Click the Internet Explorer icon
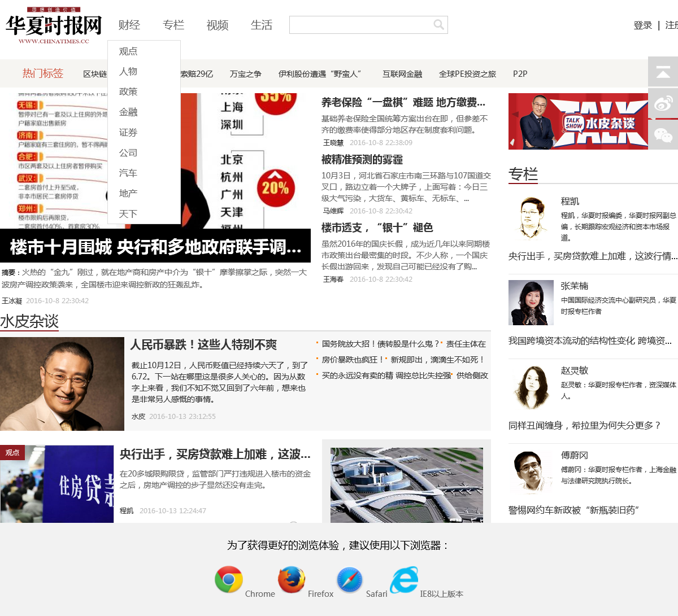The height and width of the screenshot is (616, 678). pyautogui.click(x=404, y=580)
